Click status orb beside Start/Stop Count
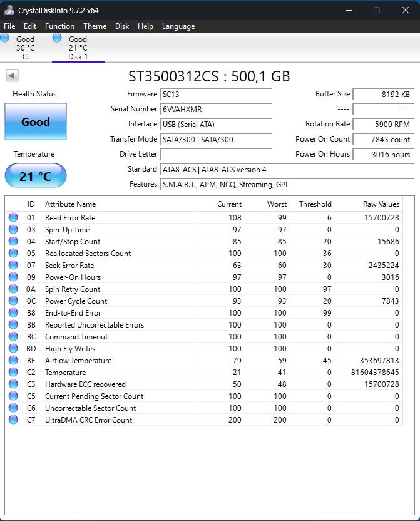The width and height of the screenshot is (420, 521). click(x=13, y=241)
